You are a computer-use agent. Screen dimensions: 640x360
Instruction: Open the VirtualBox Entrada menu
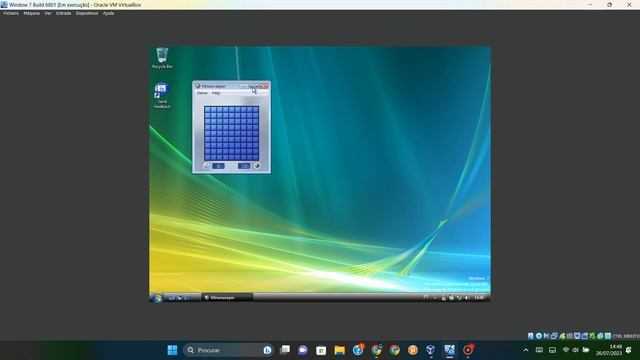pos(64,13)
